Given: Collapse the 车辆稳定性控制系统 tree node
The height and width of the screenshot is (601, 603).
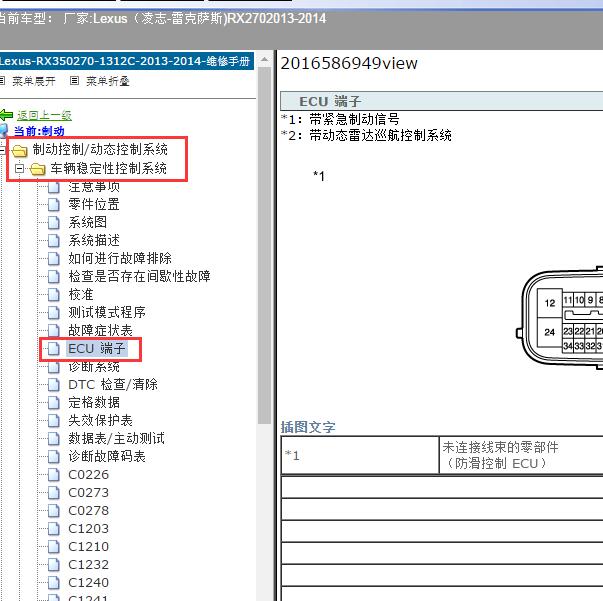Looking at the screenshot, I should (x=19, y=168).
